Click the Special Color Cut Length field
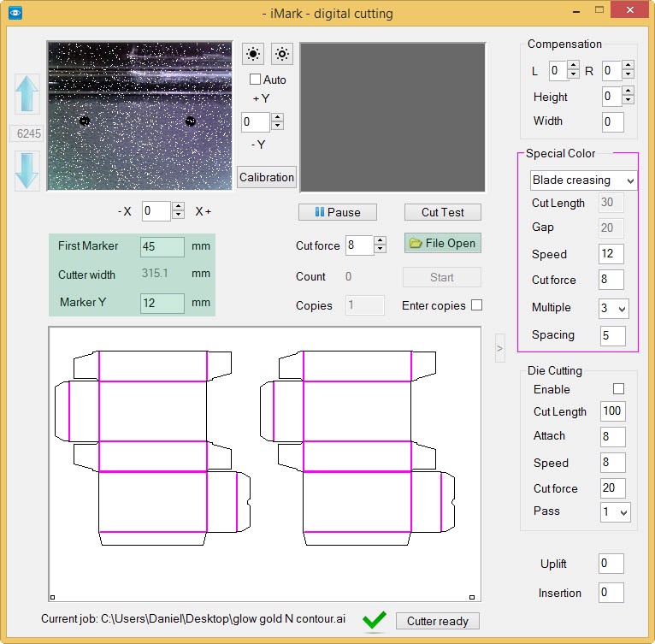This screenshot has width=655, height=644. click(611, 203)
